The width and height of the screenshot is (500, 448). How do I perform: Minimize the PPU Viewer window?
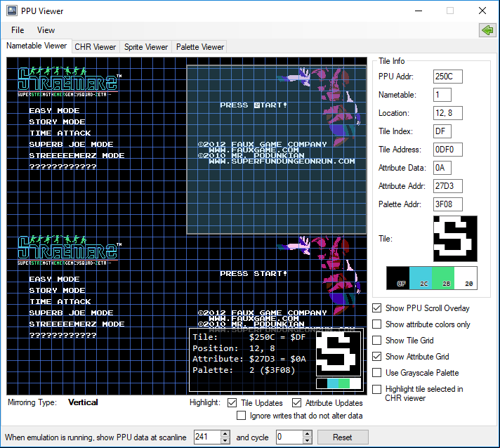[x=419, y=11]
